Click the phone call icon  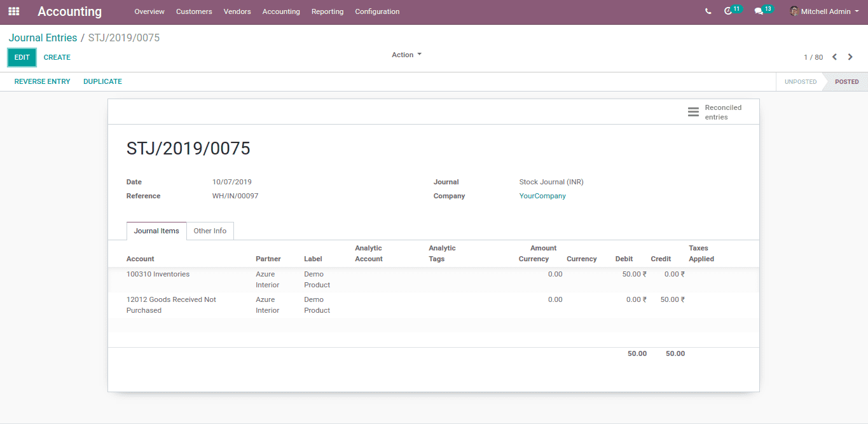coord(708,11)
